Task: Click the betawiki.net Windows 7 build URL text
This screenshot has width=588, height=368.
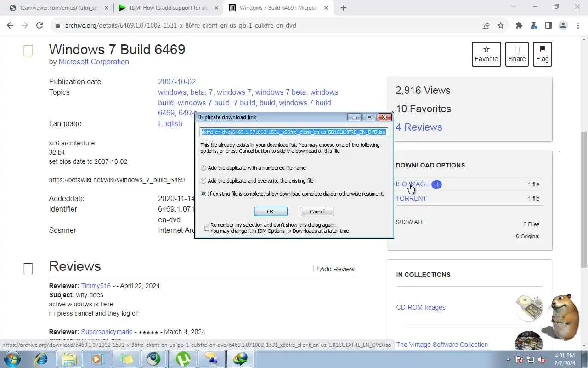Action: [x=117, y=180]
